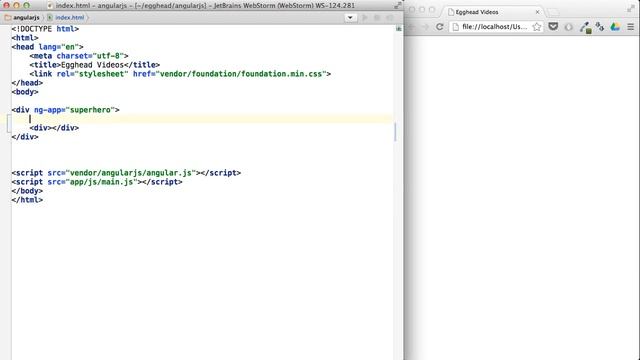
Task: Click the 'charset="utf-8"' attribute
Action: pos(90,56)
